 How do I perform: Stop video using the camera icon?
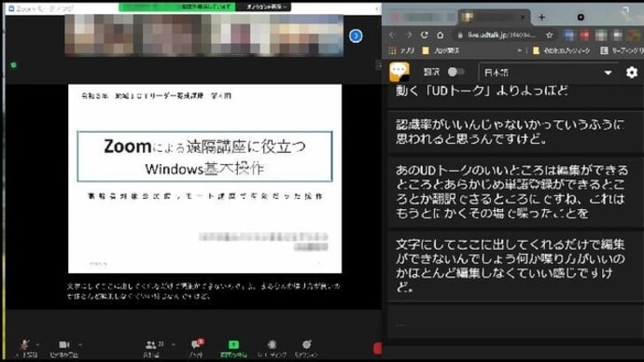(x=63, y=348)
